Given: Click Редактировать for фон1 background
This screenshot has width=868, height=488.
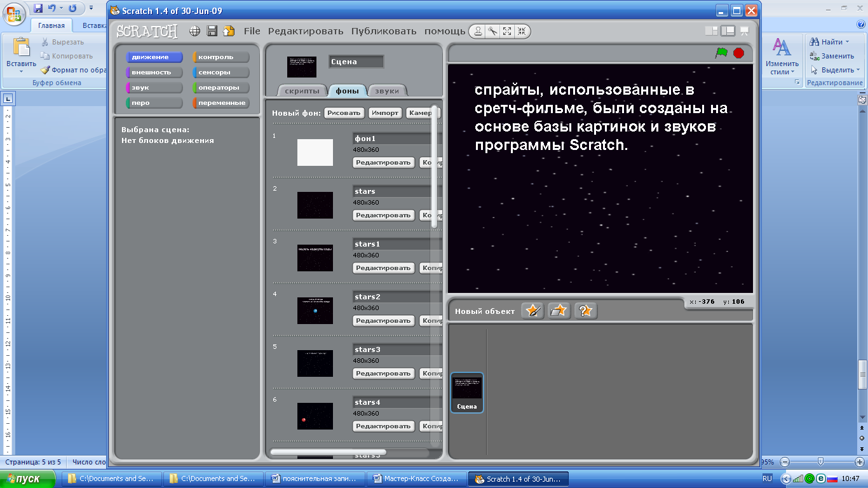Looking at the screenshot, I should [383, 163].
